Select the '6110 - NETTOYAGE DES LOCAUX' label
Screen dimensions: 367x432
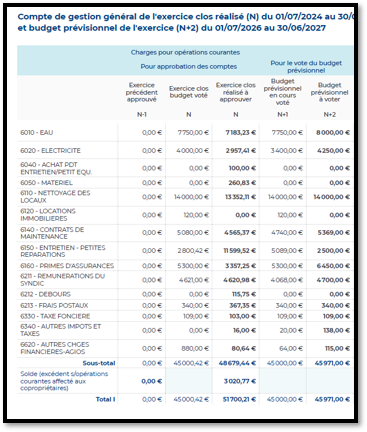click(55, 197)
